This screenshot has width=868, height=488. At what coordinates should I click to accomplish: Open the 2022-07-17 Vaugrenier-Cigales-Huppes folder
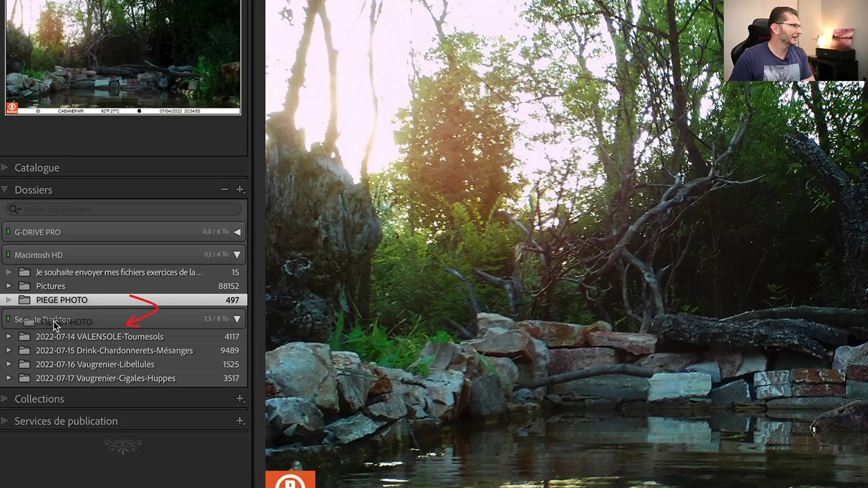106,378
